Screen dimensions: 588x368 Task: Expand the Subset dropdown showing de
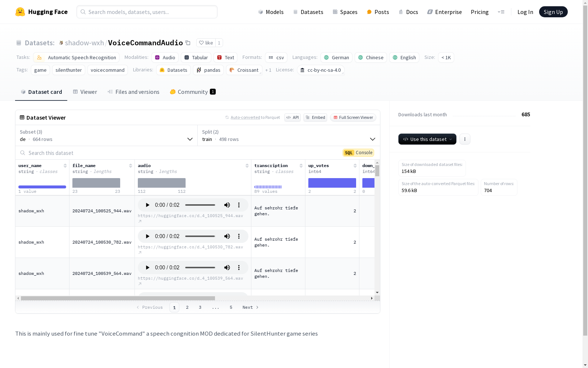(x=106, y=135)
